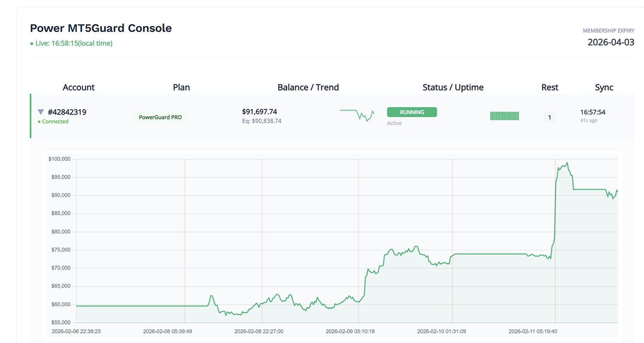The height and width of the screenshot is (343, 644).
Task: Collapse account #42842319 row triangle
Action: 41,112
